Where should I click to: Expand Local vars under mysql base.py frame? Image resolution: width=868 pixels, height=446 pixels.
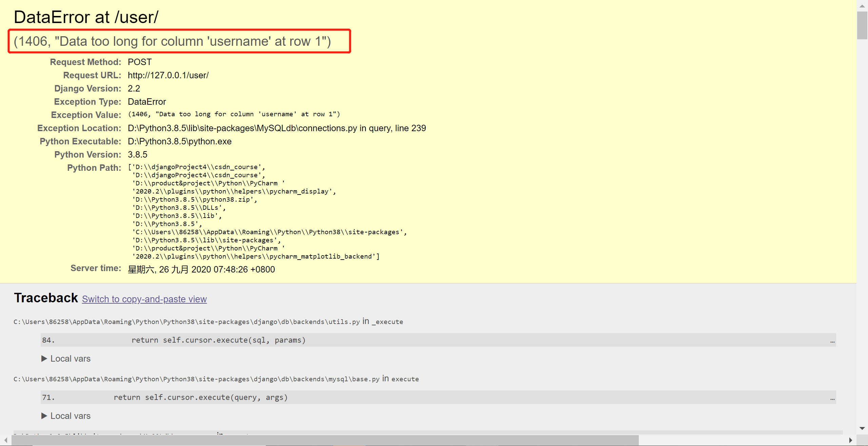pos(70,416)
